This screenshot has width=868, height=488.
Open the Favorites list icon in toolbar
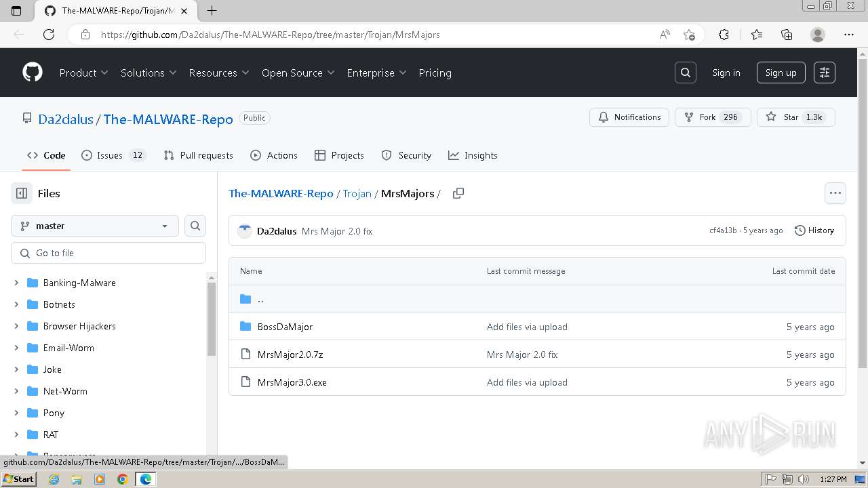pyautogui.click(x=757, y=35)
